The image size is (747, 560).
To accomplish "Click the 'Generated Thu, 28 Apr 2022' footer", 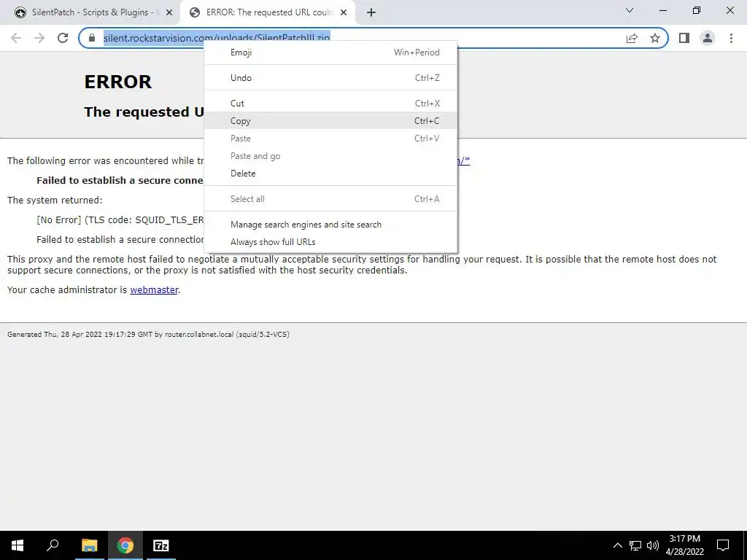I will 148,334.
